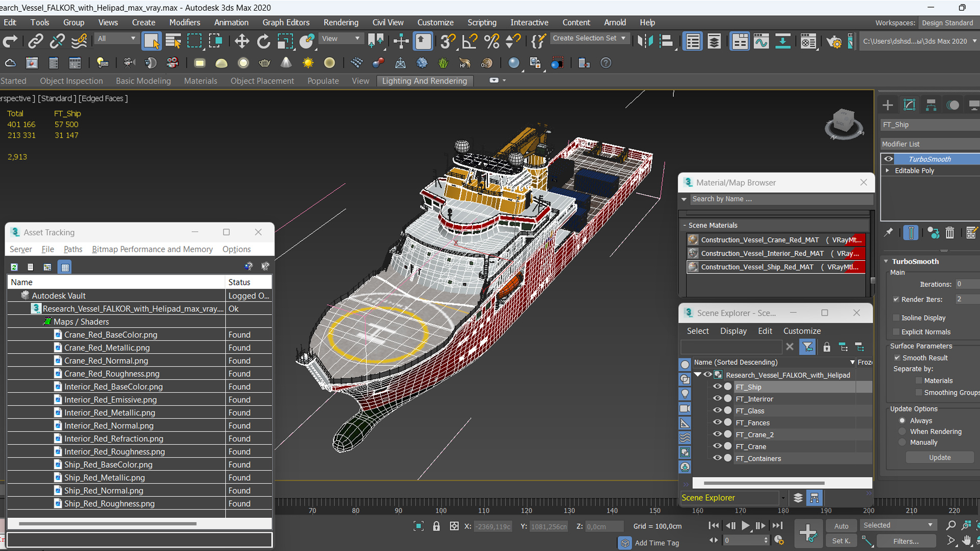
Task: Select the Select and Move tool
Action: 241,41
